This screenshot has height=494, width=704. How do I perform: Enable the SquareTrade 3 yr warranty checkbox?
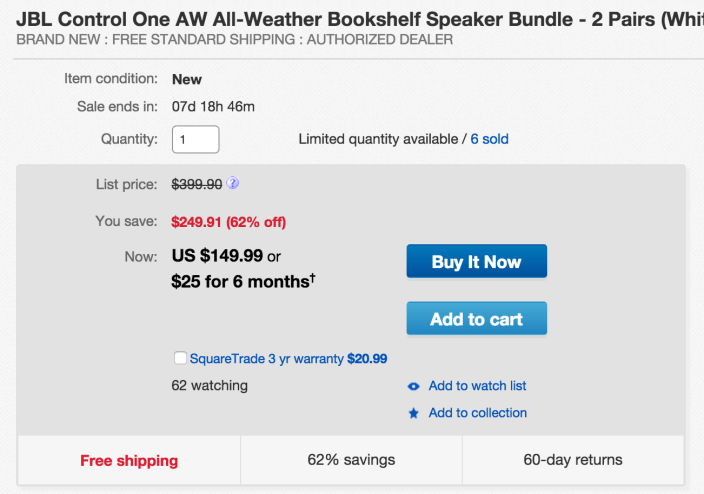[180, 358]
